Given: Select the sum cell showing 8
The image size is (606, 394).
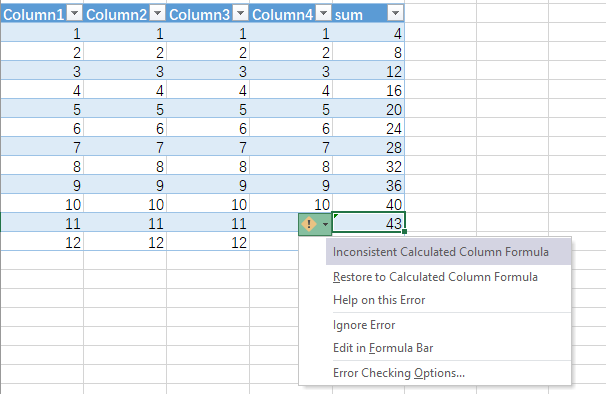Looking at the screenshot, I should tap(368, 52).
